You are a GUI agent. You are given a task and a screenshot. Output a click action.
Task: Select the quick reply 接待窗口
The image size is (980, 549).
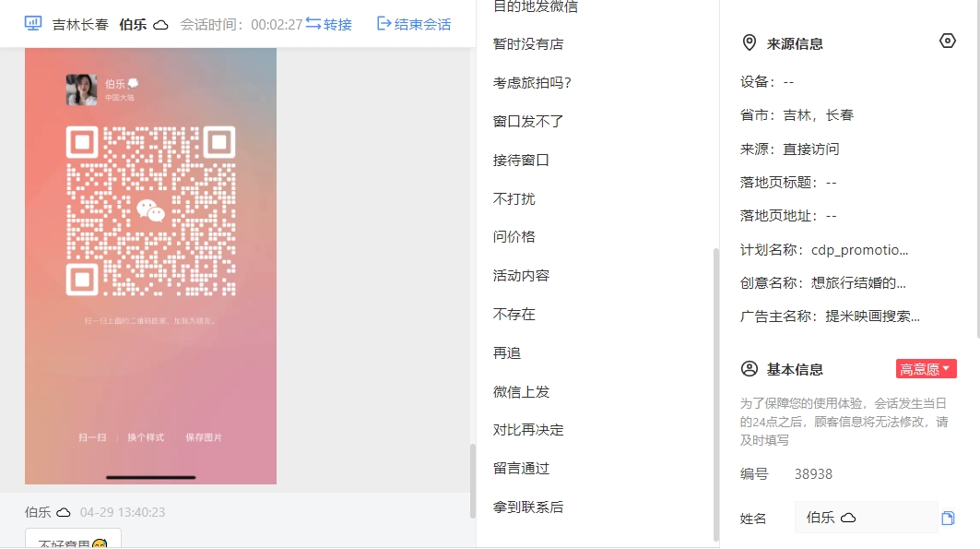521,160
